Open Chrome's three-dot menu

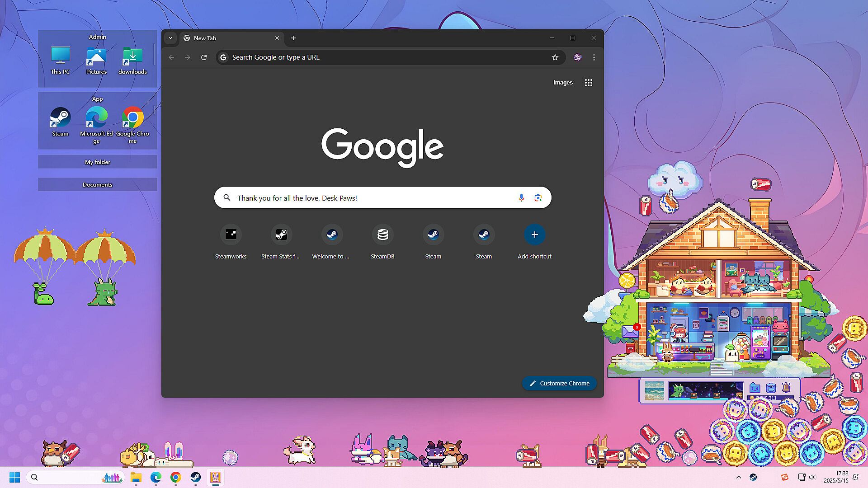click(x=594, y=57)
